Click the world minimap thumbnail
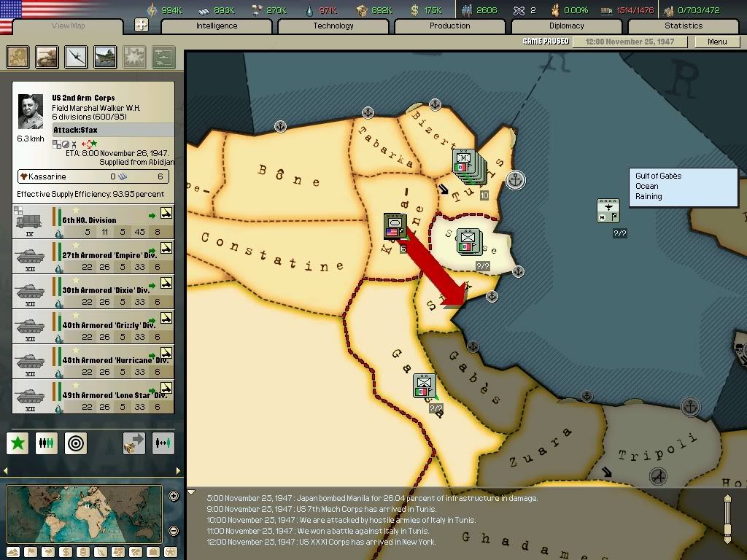The width and height of the screenshot is (747, 560). (85, 514)
